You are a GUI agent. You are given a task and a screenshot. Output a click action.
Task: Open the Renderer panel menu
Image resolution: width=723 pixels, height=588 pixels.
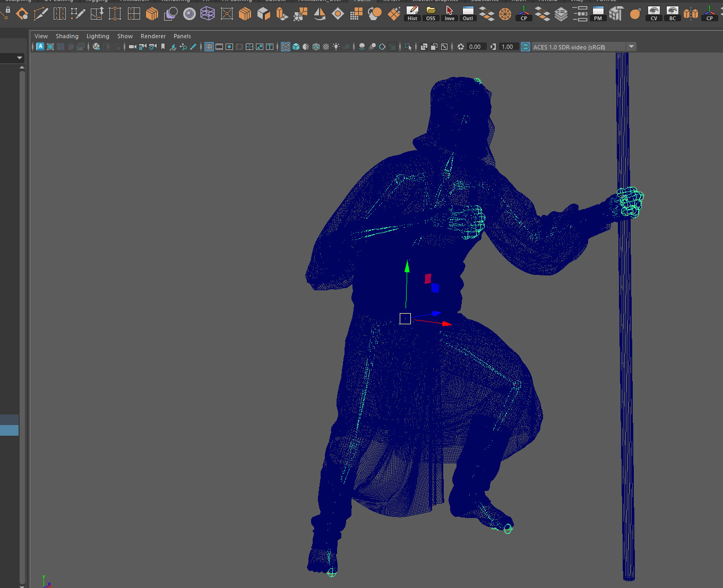[153, 36]
